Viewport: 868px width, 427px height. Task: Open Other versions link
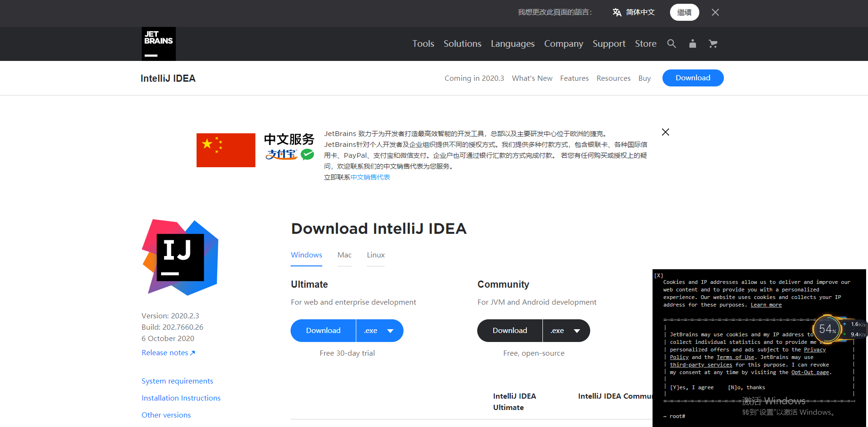click(166, 415)
